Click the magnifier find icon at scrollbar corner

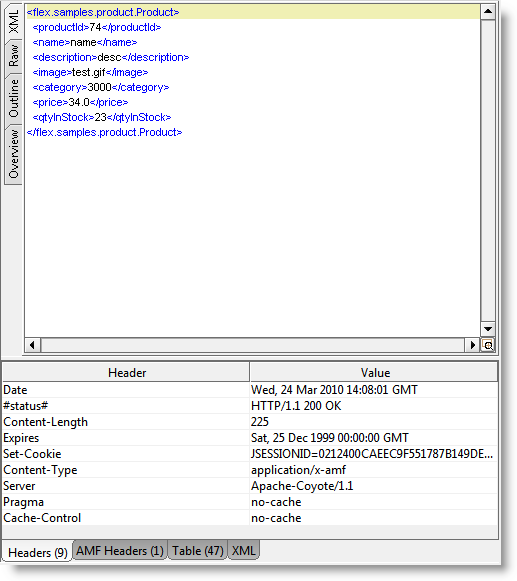point(488,345)
